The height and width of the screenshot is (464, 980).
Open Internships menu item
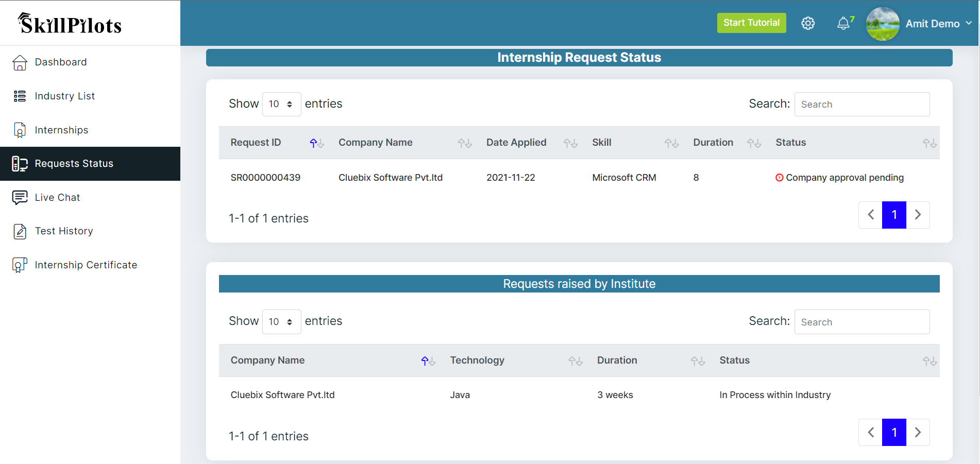tap(90, 130)
